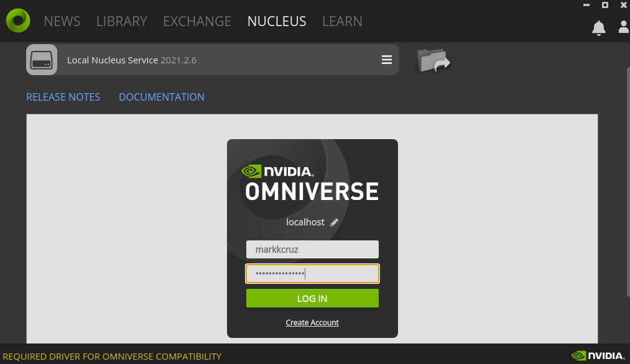Open the user profile icon
This screenshot has height=364, width=630.
click(624, 27)
